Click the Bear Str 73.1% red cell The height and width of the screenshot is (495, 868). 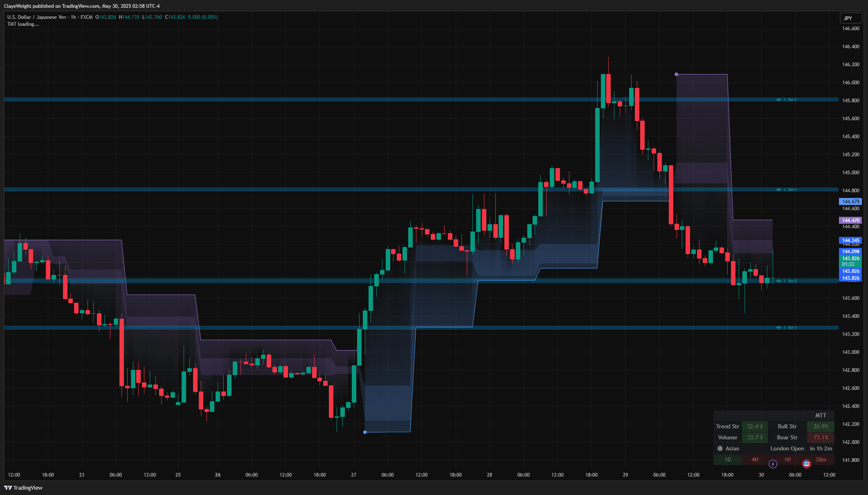coord(821,437)
